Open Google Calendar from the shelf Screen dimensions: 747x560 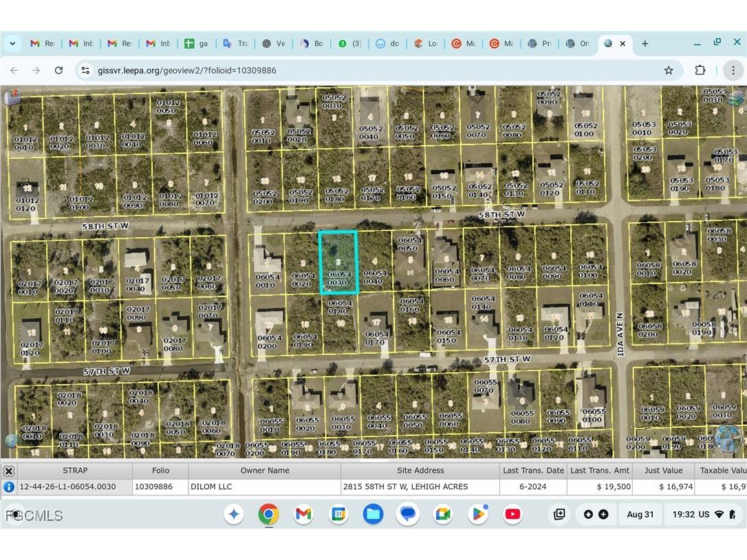338,514
